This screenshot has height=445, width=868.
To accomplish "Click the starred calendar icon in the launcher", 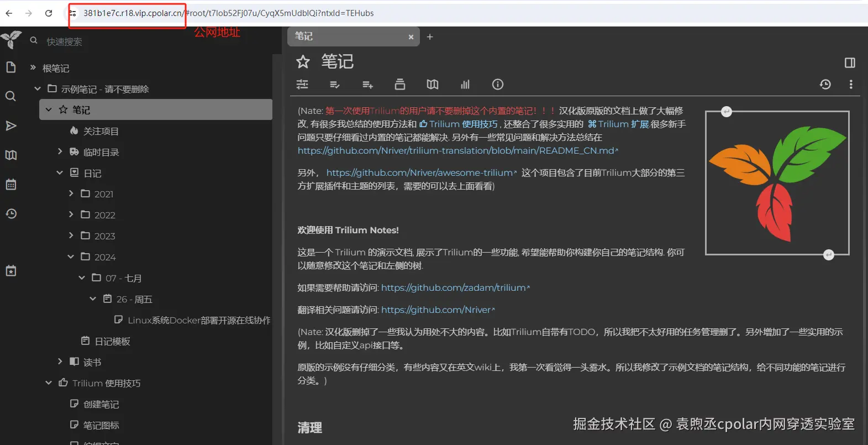I will pyautogui.click(x=10, y=270).
